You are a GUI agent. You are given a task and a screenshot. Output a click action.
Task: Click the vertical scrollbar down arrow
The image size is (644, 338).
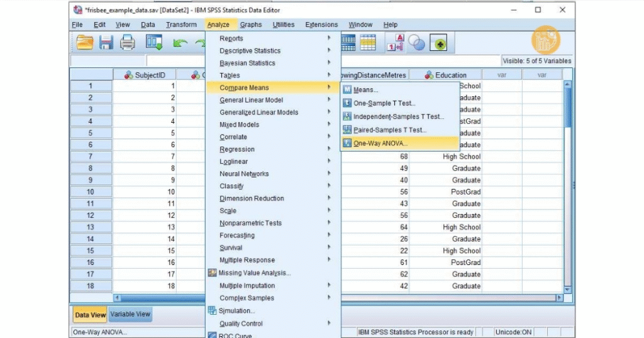tap(568, 289)
